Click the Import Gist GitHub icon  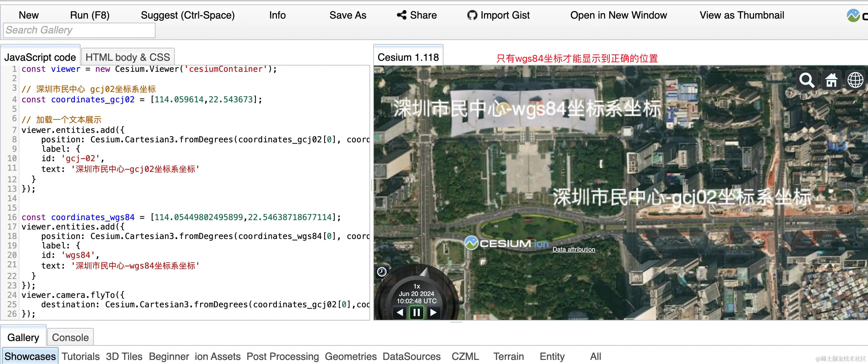(x=472, y=15)
